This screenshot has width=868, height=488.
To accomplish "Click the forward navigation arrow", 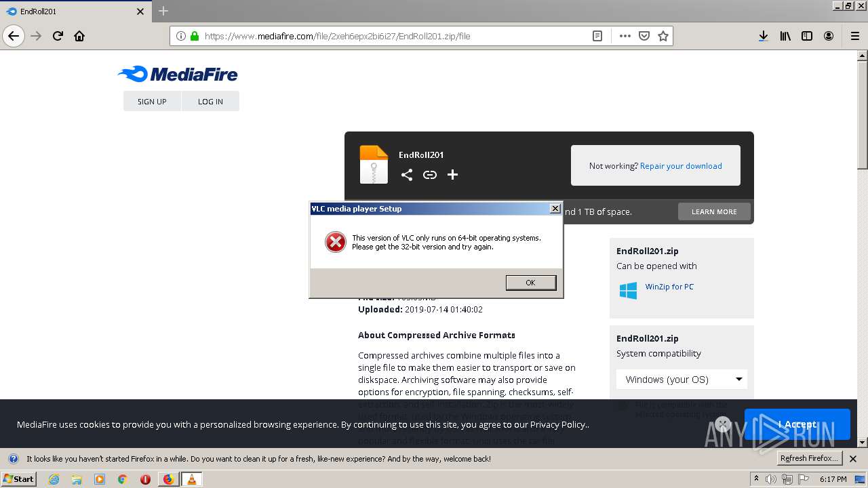I will tap(36, 36).
